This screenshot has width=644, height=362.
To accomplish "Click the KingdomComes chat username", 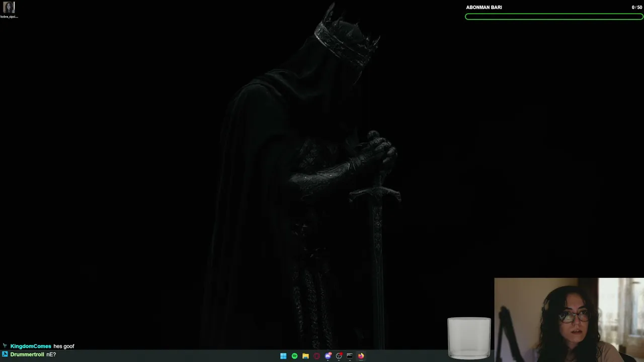I will pyautogui.click(x=31, y=346).
